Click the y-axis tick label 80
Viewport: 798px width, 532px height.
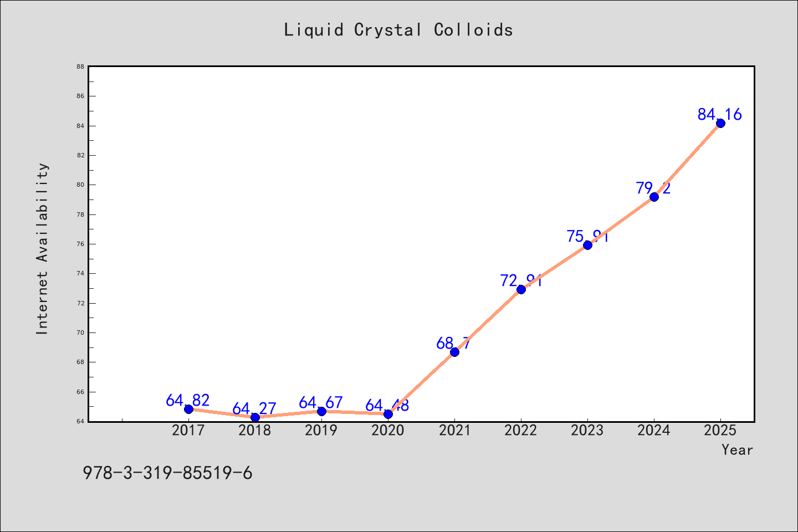point(80,185)
